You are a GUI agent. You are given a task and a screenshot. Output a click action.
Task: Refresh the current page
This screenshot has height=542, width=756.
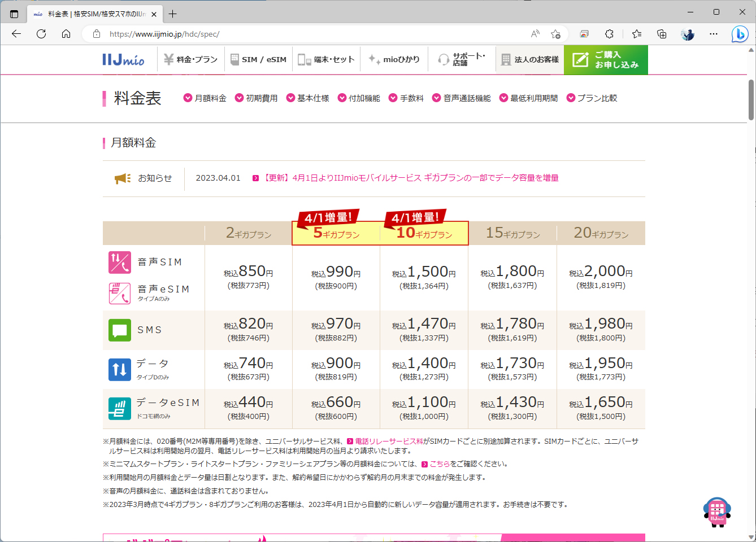coord(41,34)
